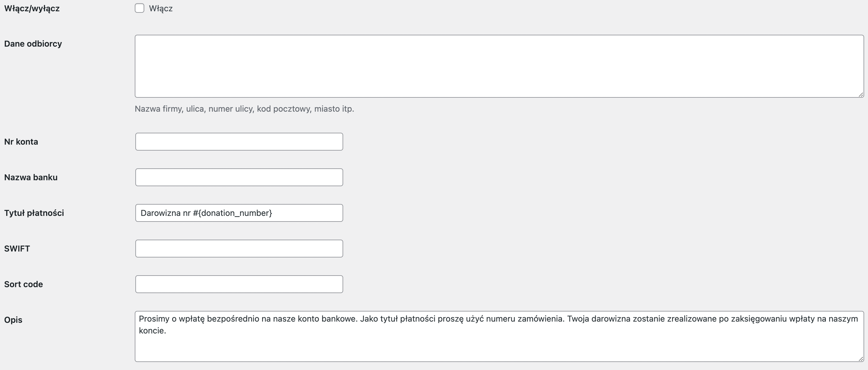Viewport: 868px width, 370px height.
Task: Grab the Dane odbiorcy textarea resize handle
Action: pyautogui.click(x=861, y=95)
